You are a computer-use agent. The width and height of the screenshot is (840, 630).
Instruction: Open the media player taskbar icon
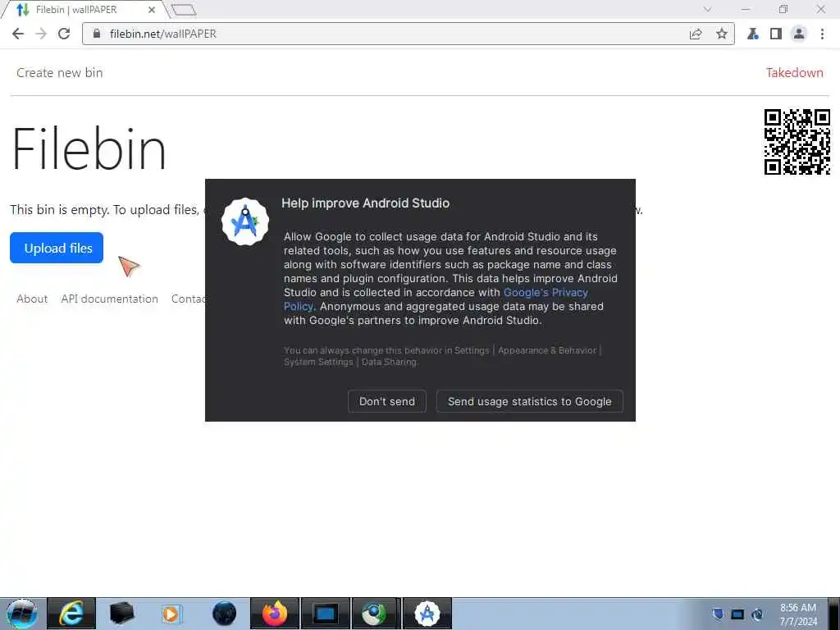(171, 614)
